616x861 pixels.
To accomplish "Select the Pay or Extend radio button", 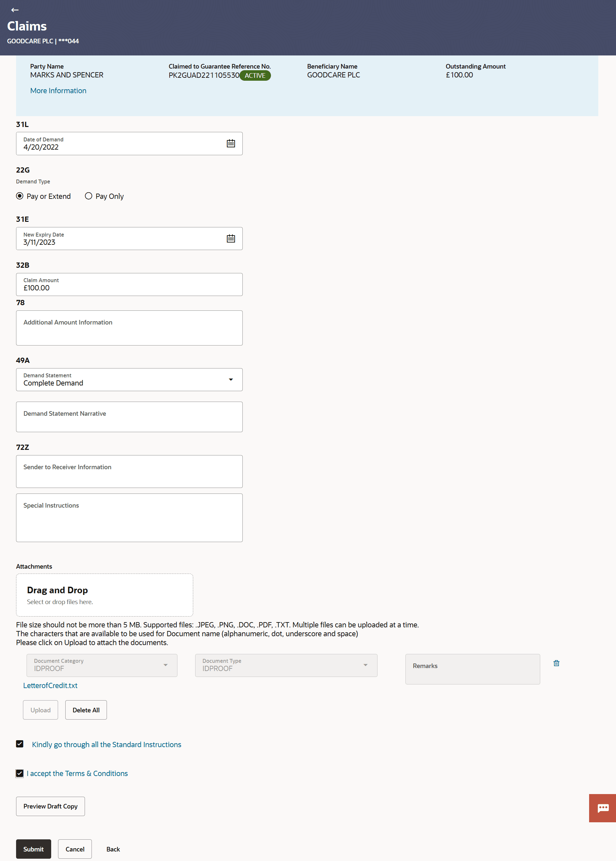I will point(20,196).
